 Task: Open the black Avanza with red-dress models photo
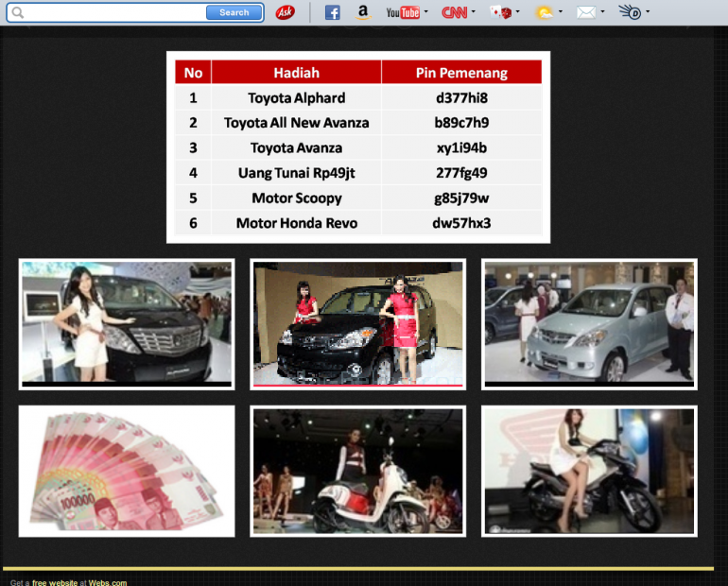(358, 324)
